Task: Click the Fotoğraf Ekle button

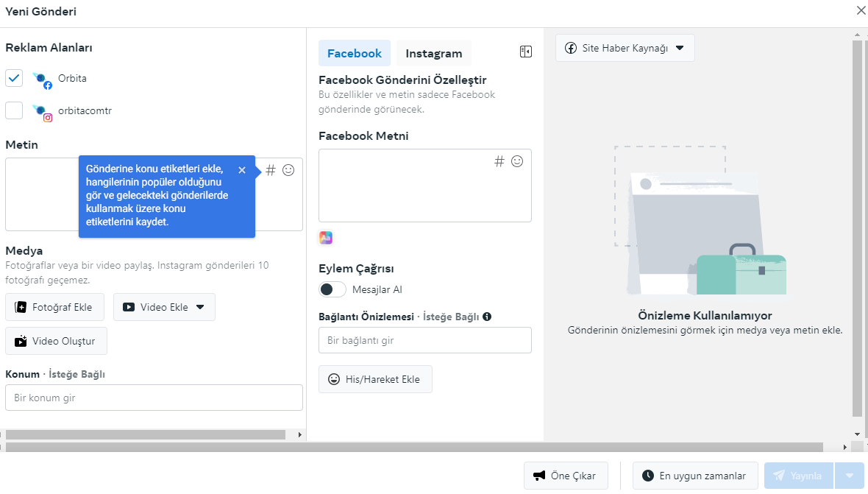Action: [55, 307]
